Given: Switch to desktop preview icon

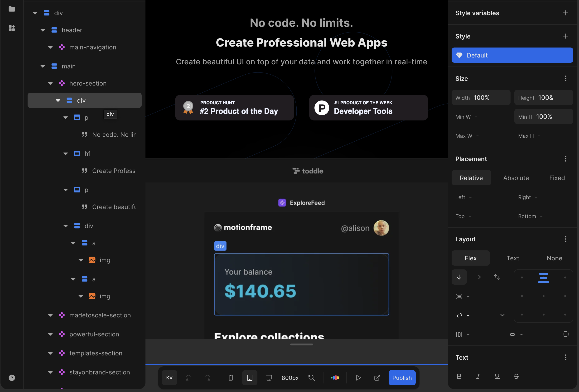Looking at the screenshot, I should (269, 378).
